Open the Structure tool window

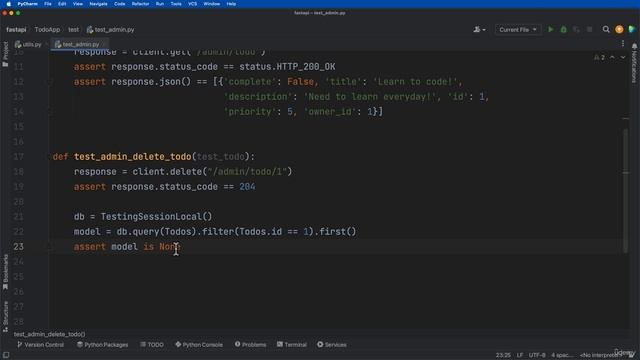tap(5, 316)
